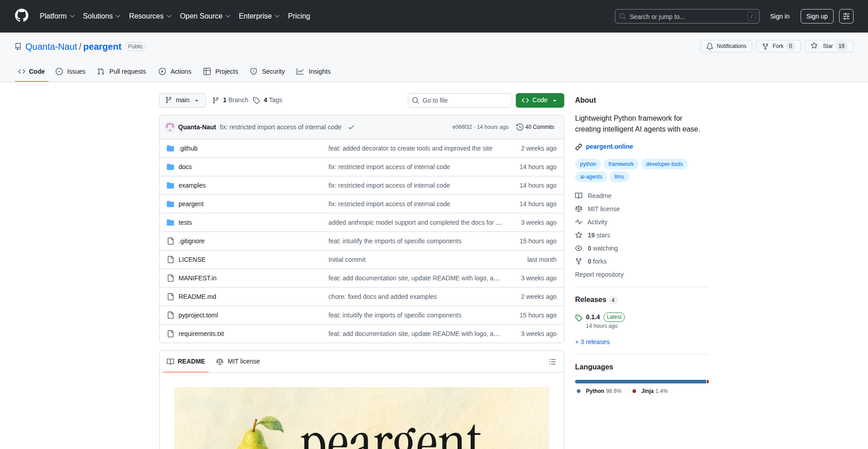Select the Pull requests icon
Viewport: 868px width, 449px height.
tap(101, 71)
